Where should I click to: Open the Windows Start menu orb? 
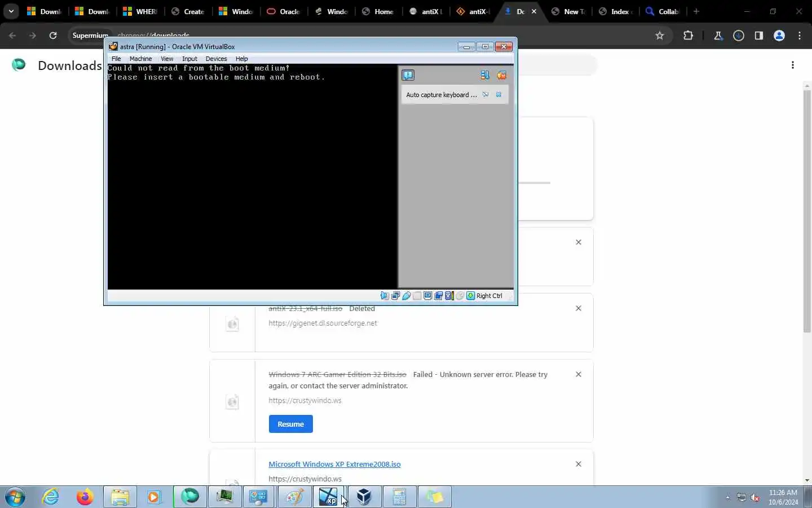[x=15, y=497]
